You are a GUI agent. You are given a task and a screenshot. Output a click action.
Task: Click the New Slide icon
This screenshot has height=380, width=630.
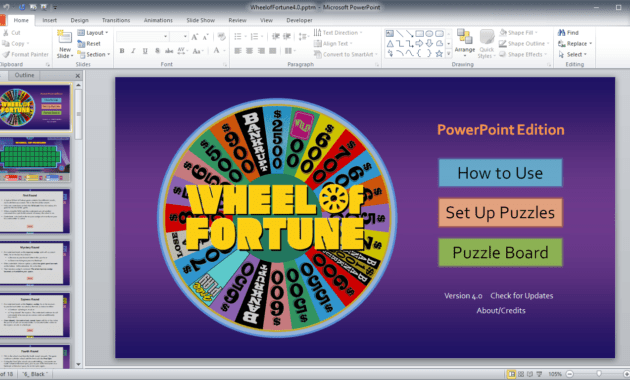pyautogui.click(x=64, y=37)
